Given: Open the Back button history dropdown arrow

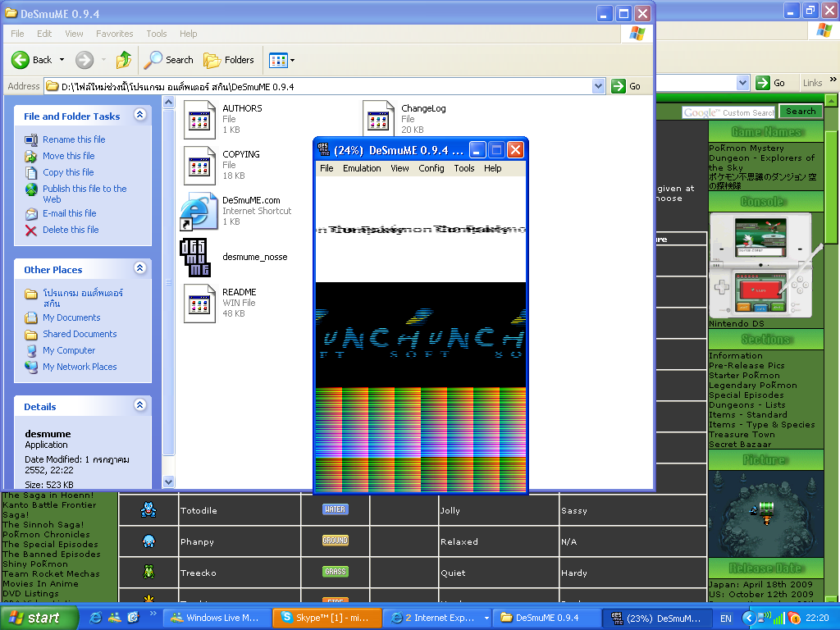Looking at the screenshot, I should (x=62, y=60).
